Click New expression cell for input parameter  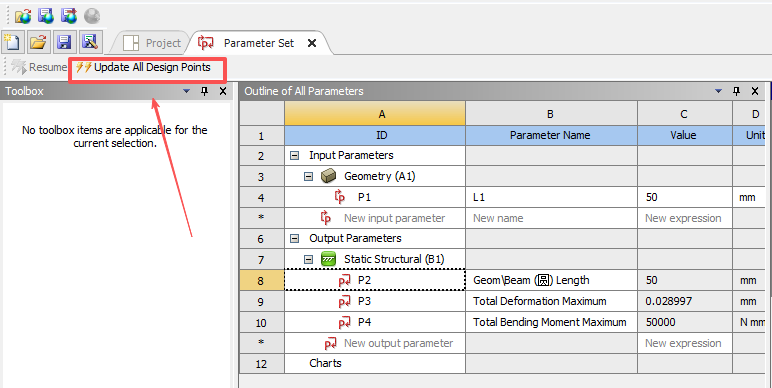pyautogui.click(x=685, y=218)
